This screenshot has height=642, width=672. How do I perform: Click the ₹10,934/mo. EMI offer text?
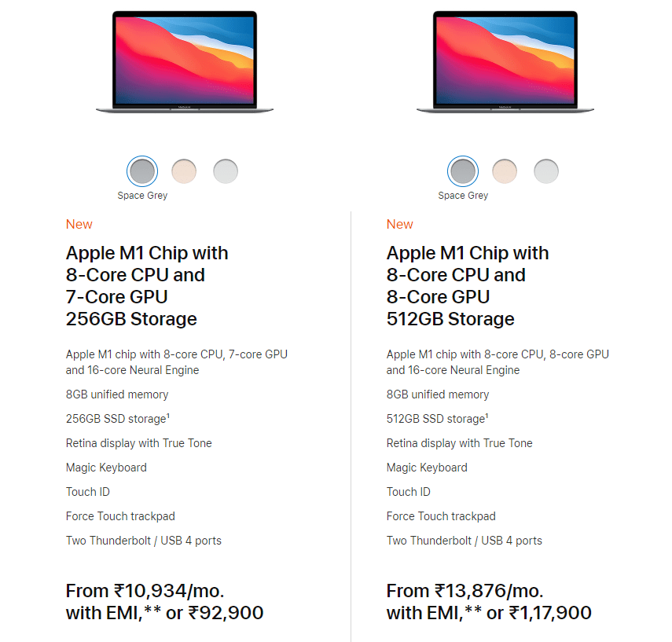tap(169, 591)
